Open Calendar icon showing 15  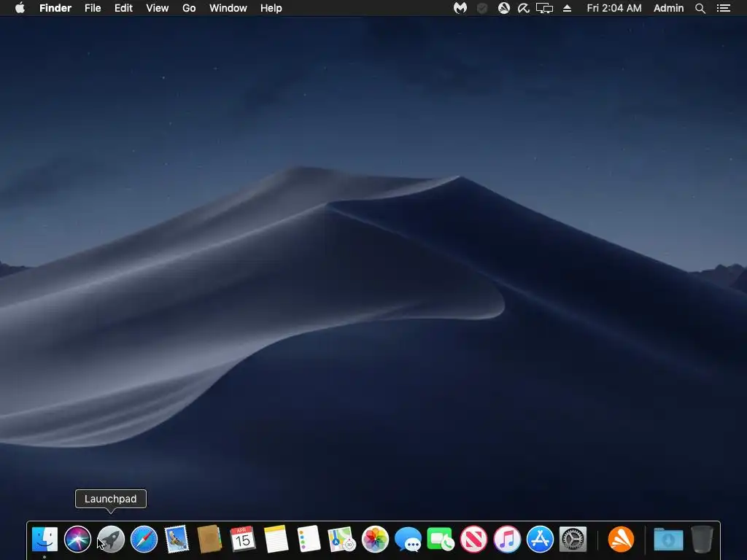point(242,540)
